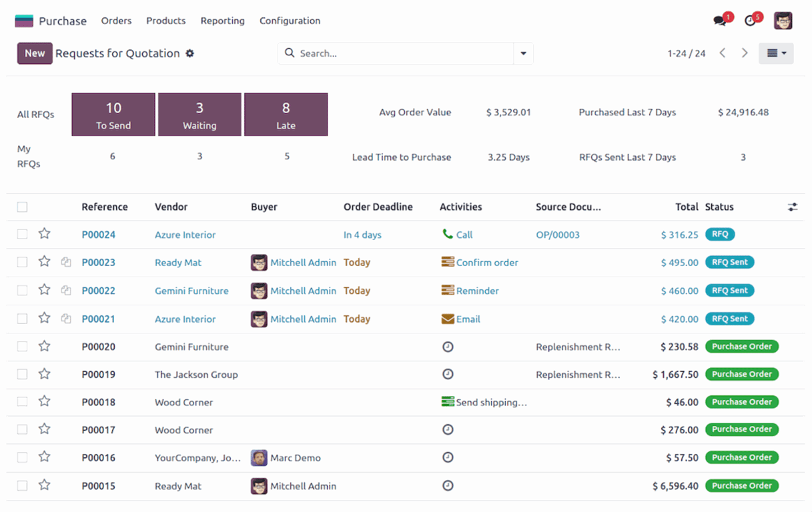Open the Activities clock icon in the top bar

point(751,20)
